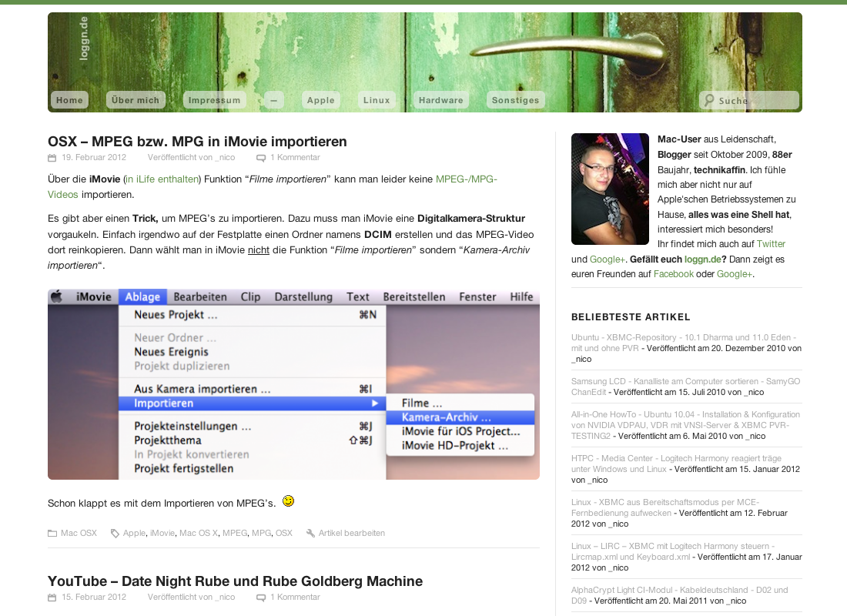The width and height of the screenshot is (847, 616).
Task: Open the Mac OSX category link
Action: point(79,534)
